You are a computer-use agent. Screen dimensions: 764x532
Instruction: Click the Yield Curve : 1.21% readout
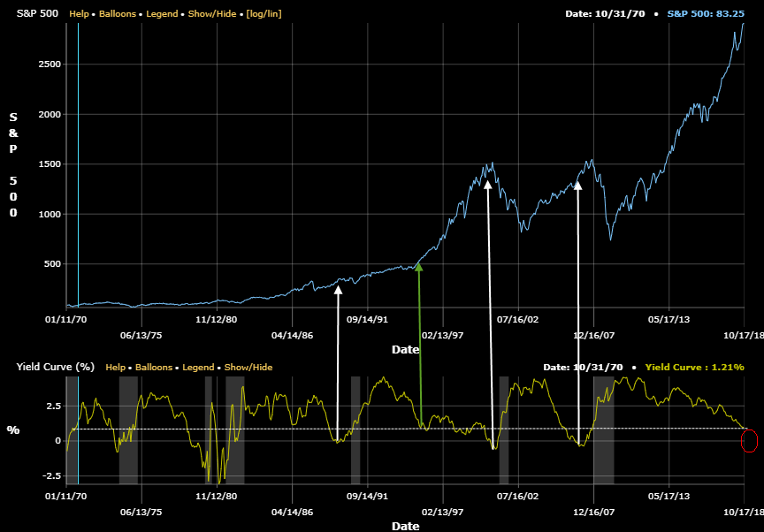[694, 367]
